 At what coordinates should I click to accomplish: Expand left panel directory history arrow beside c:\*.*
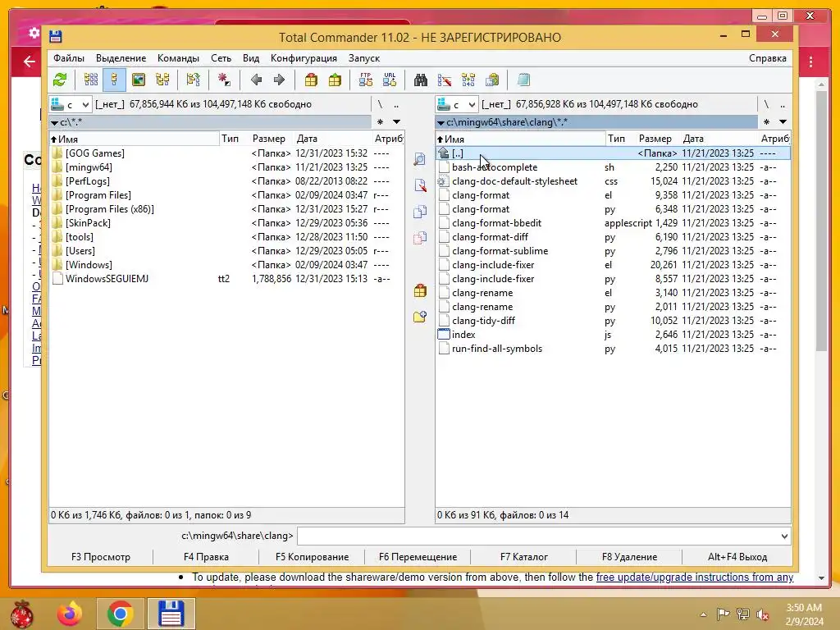click(54, 123)
